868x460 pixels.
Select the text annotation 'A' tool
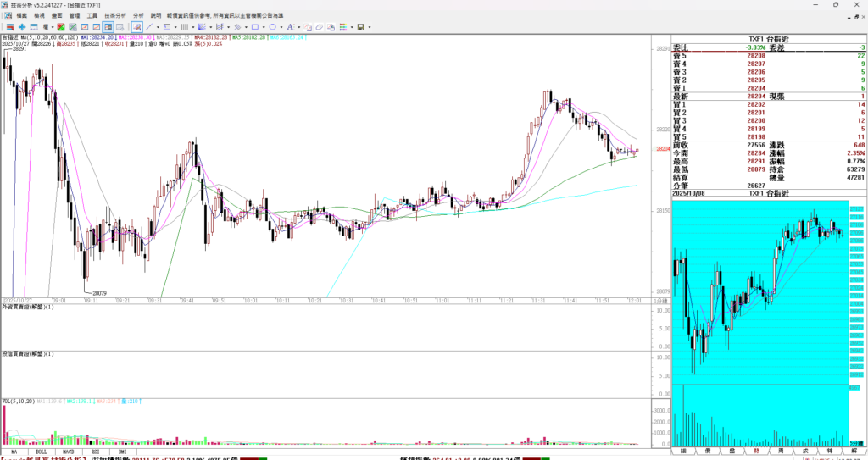[x=290, y=27]
